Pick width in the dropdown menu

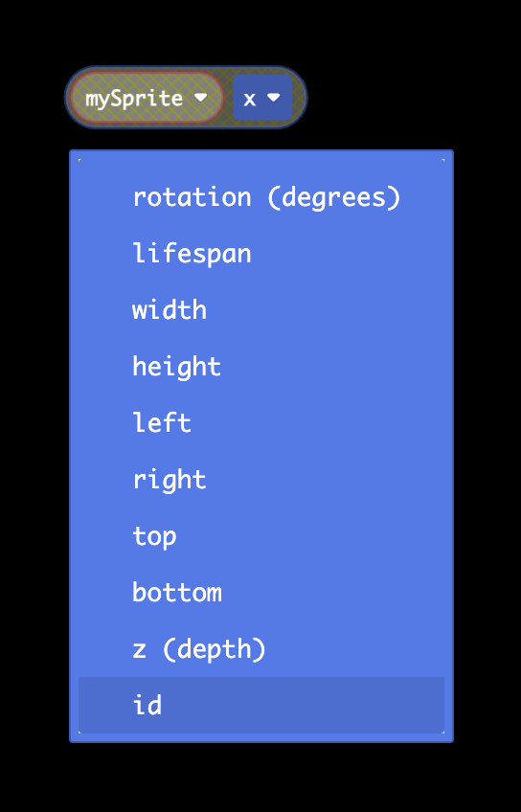click(x=261, y=309)
